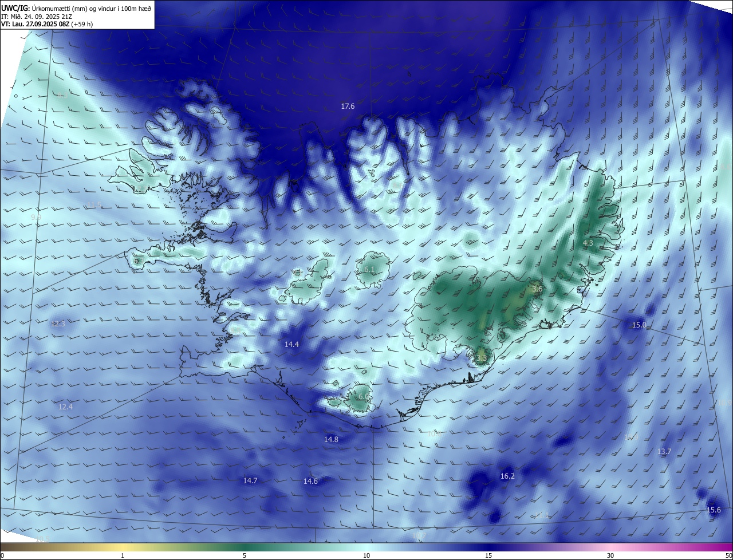Select the 16.2 value in the dark blue patch
This screenshot has height=560, width=733.
pyautogui.click(x=507, y=476)
